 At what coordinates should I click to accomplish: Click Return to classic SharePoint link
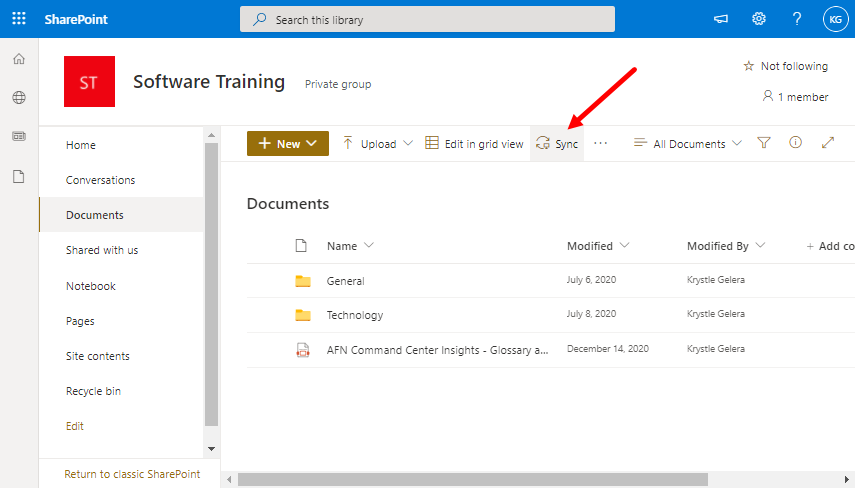coord(132,474)
